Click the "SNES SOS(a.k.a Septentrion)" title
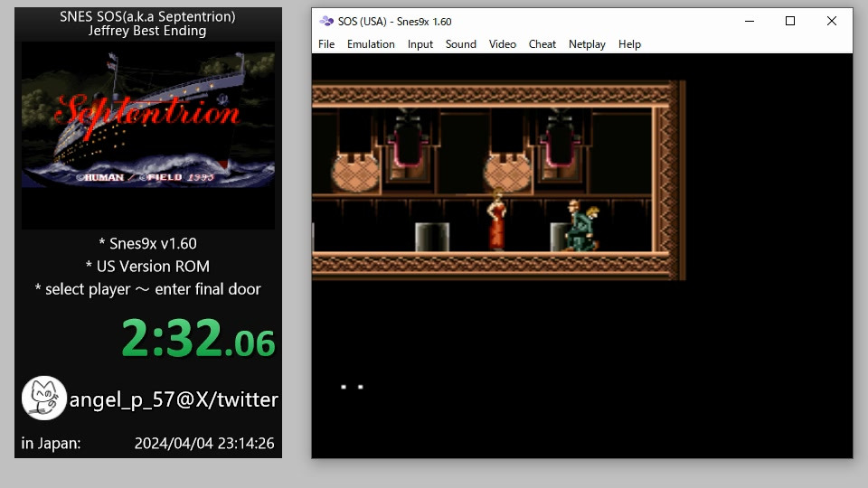Screen dimensions: 868x488 (x=147, y=16)
